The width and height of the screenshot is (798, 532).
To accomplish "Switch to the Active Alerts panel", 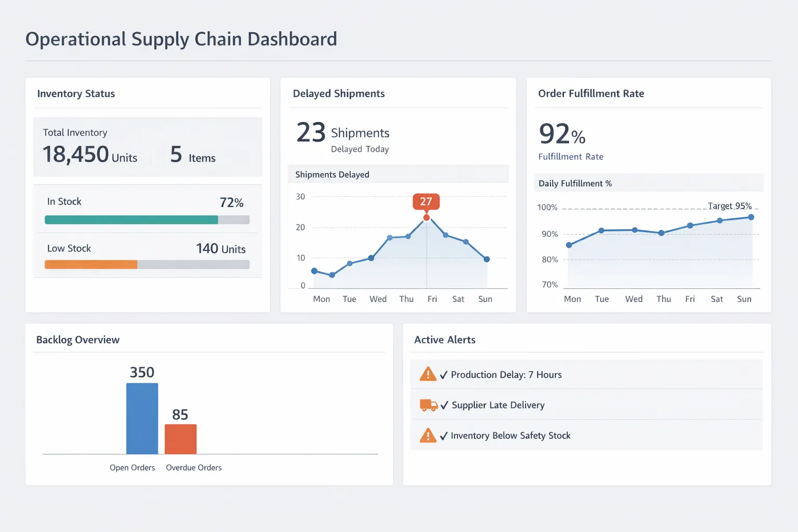I will point(445,339).
